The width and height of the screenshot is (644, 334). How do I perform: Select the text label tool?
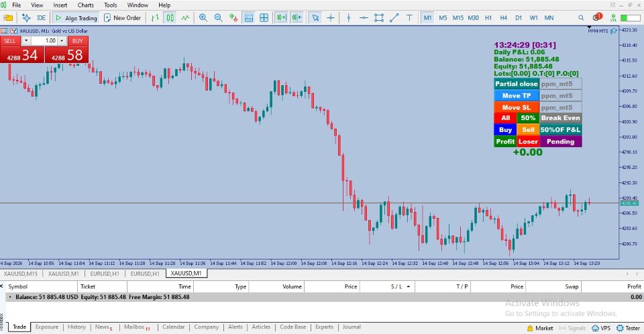click(x=409, y=17)
